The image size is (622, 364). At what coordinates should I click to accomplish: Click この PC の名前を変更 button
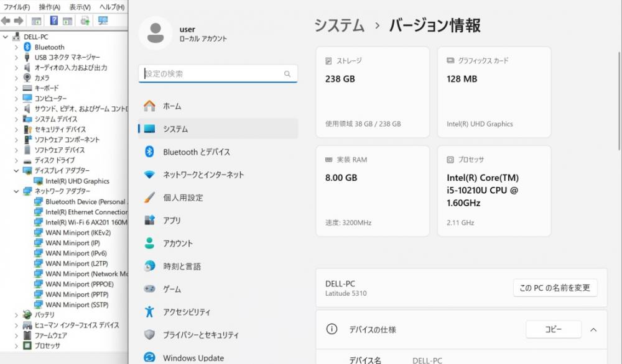555,288
